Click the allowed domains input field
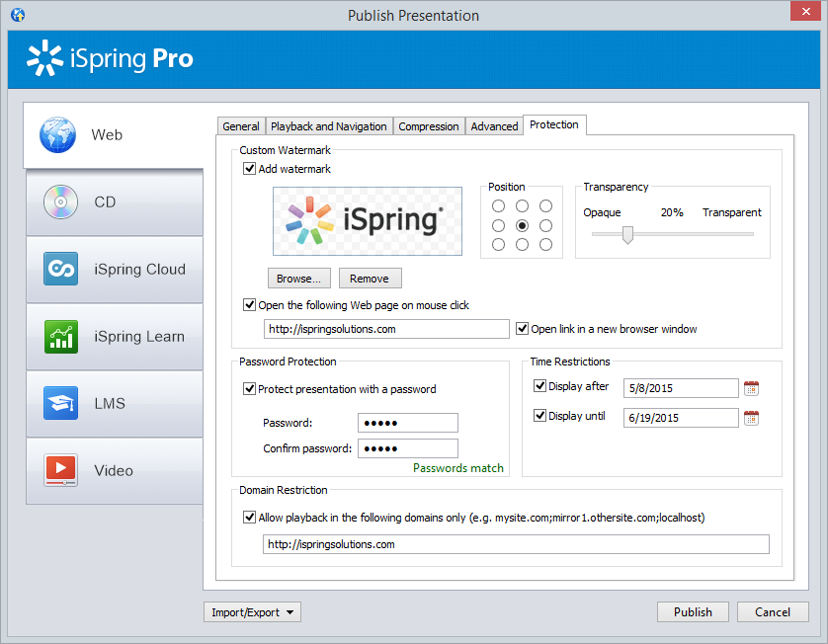 point(516,544)
